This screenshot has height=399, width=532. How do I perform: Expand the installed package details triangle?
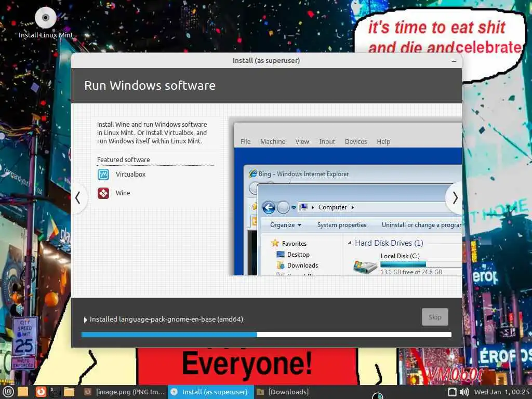pos(85,320)
